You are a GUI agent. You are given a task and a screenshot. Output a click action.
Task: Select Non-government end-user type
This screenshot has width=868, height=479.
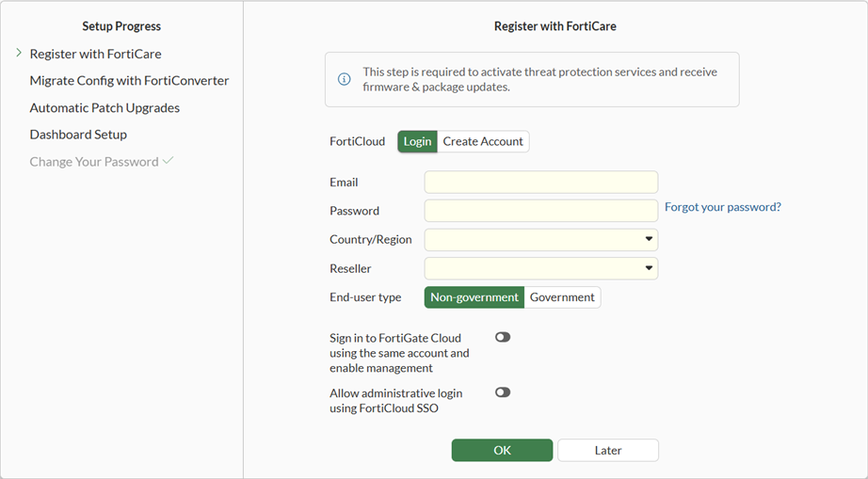[x=474, y=297]
